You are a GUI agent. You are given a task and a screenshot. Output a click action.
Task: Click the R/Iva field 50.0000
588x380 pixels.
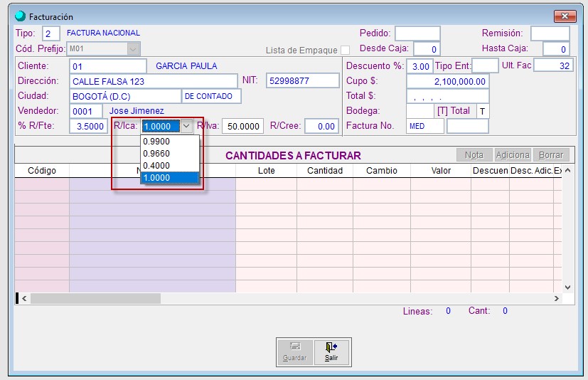pos(242,126)
